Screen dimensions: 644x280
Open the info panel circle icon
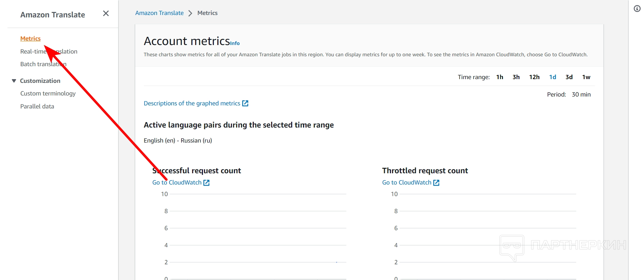[637, 9]
